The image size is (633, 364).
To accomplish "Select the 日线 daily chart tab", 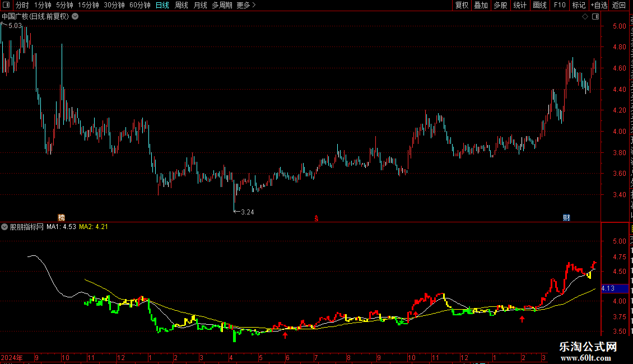I will (x=162, y=5).
